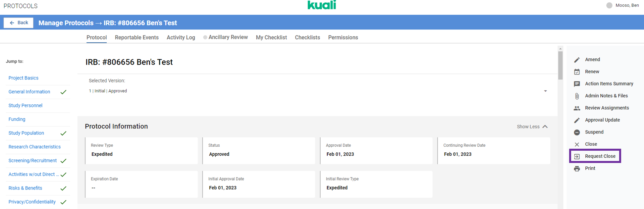Switch to the Reportable Events tab

(x=136, y=37)
